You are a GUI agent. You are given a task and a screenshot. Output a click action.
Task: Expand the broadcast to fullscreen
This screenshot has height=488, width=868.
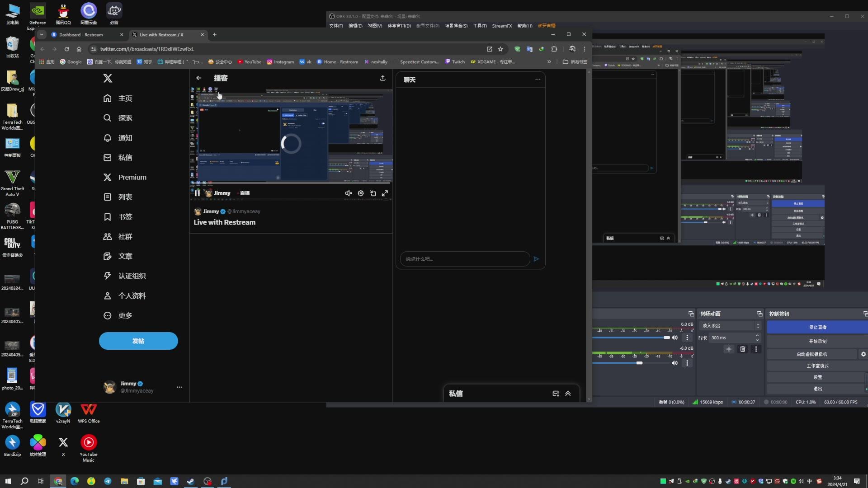(x=385, y=193)
